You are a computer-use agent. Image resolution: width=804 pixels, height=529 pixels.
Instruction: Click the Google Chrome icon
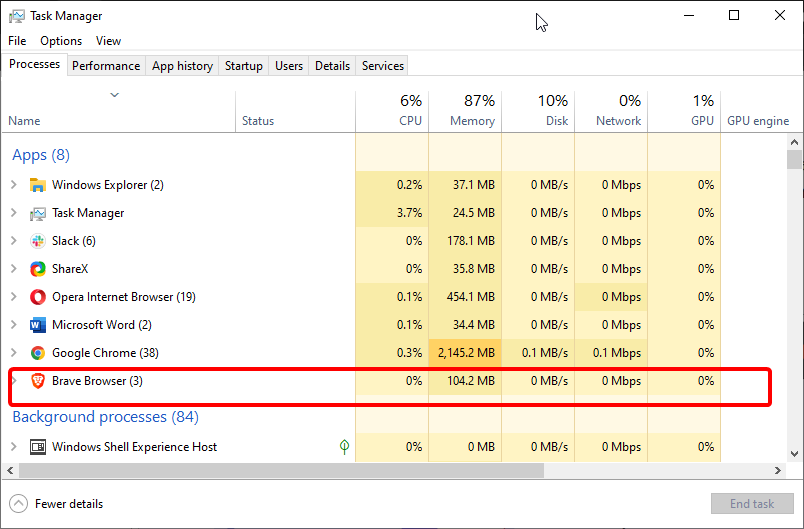click(x=37, y=353)
